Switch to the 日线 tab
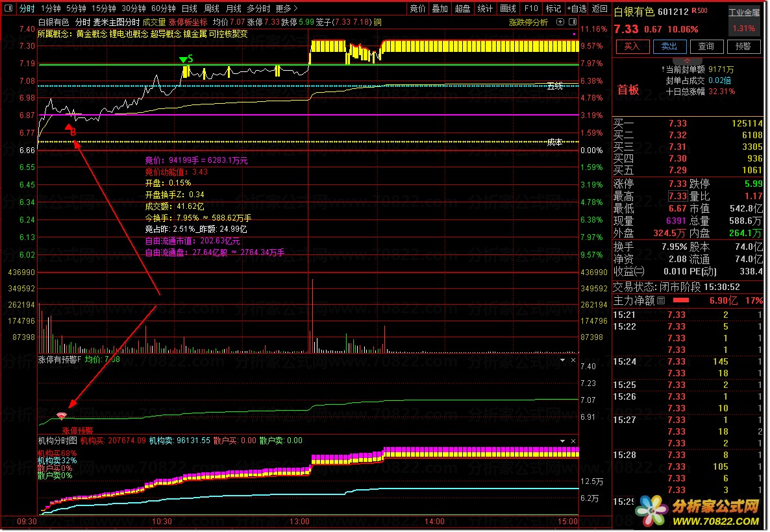 pos(189,8)
